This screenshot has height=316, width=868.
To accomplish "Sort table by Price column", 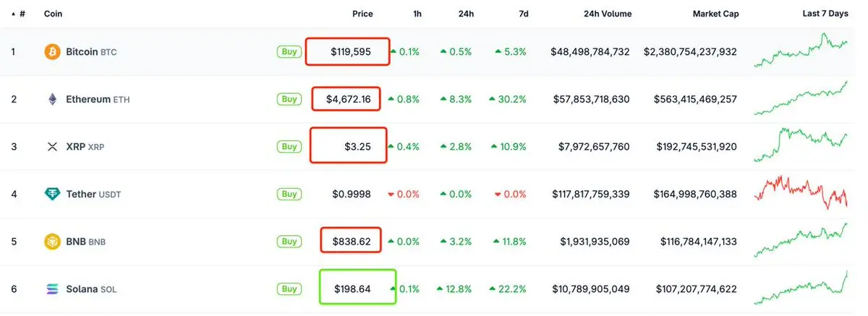I will [362, 14].
